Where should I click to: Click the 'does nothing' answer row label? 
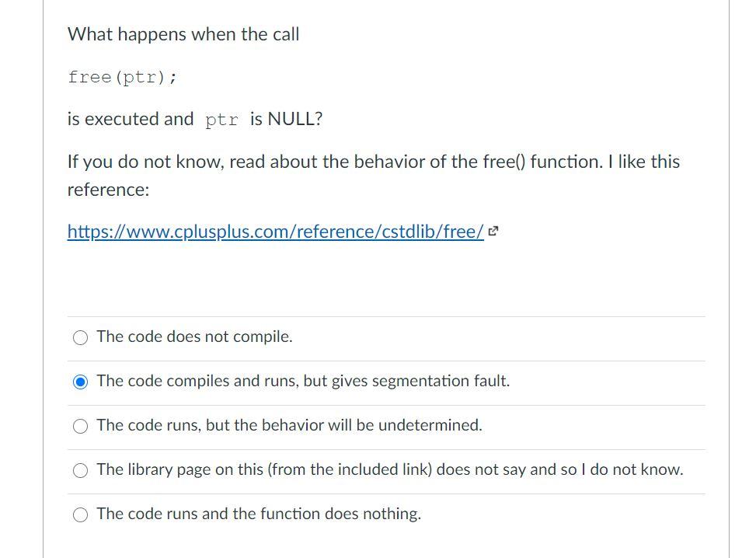point(258,514)
